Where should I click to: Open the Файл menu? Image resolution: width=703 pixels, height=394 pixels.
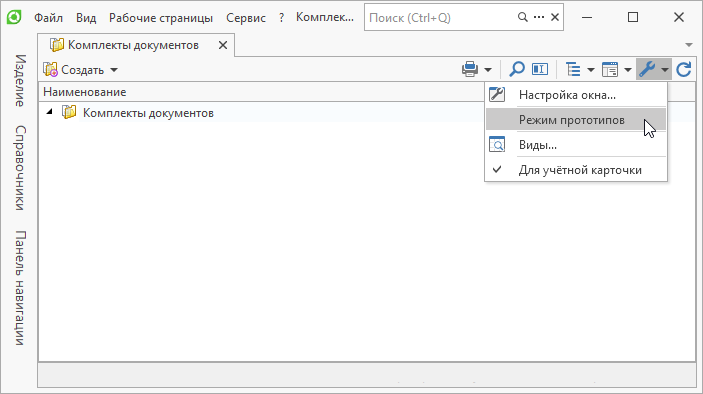[x=48, y=18]
